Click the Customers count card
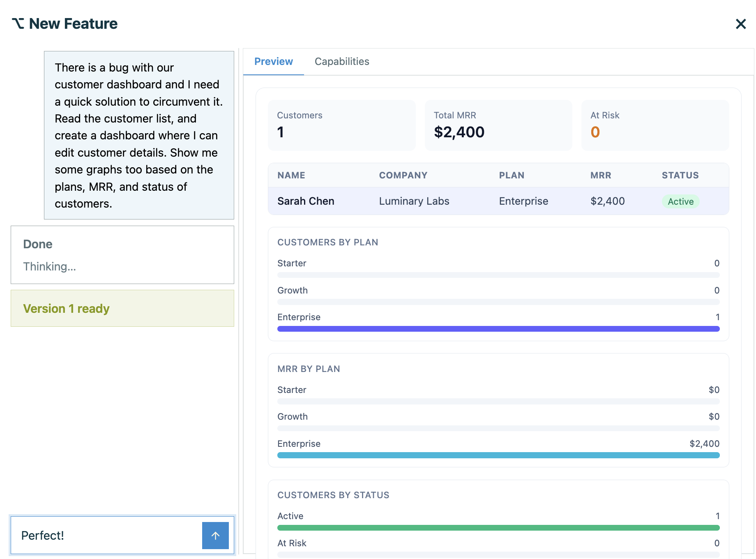 click(342, 125)
